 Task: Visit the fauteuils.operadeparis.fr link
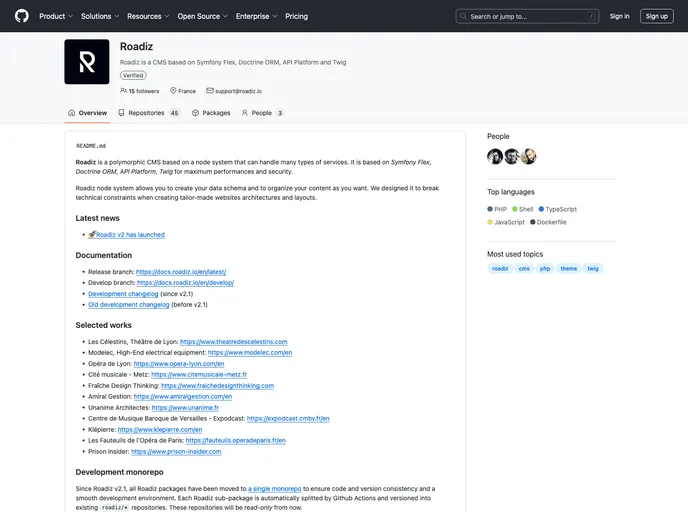point(235,440)
